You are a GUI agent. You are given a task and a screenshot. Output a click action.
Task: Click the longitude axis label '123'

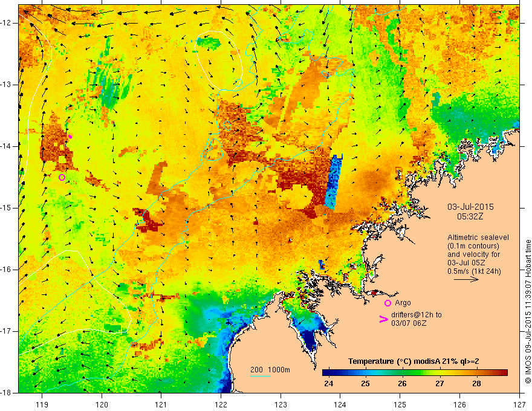(281, 404)
